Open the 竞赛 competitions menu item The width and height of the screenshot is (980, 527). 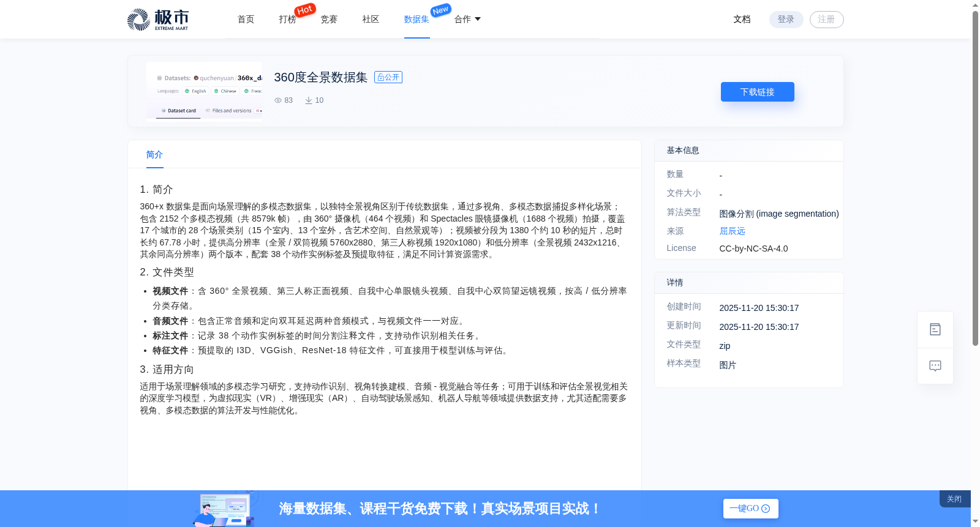pyautogui.click(x=329, y=20)
